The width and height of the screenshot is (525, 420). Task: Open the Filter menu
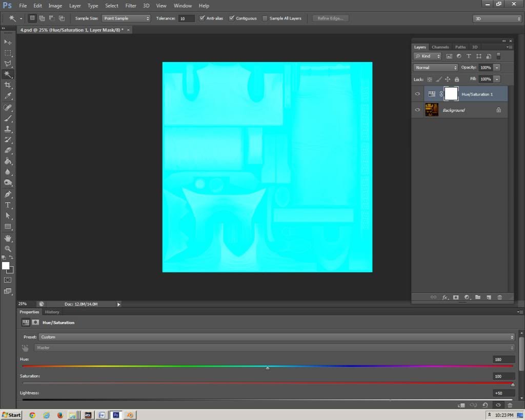coord(131,6)
